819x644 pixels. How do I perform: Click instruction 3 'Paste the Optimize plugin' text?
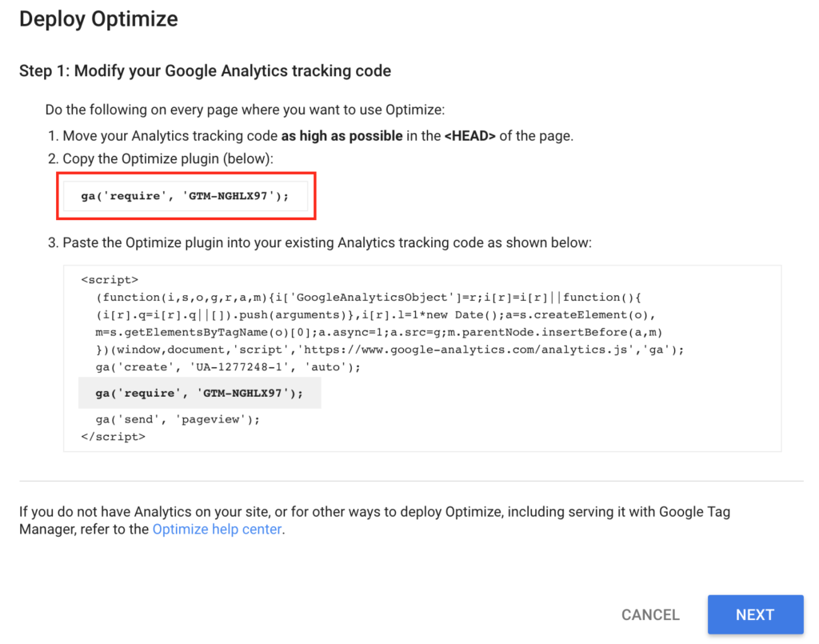coord(326,242)
